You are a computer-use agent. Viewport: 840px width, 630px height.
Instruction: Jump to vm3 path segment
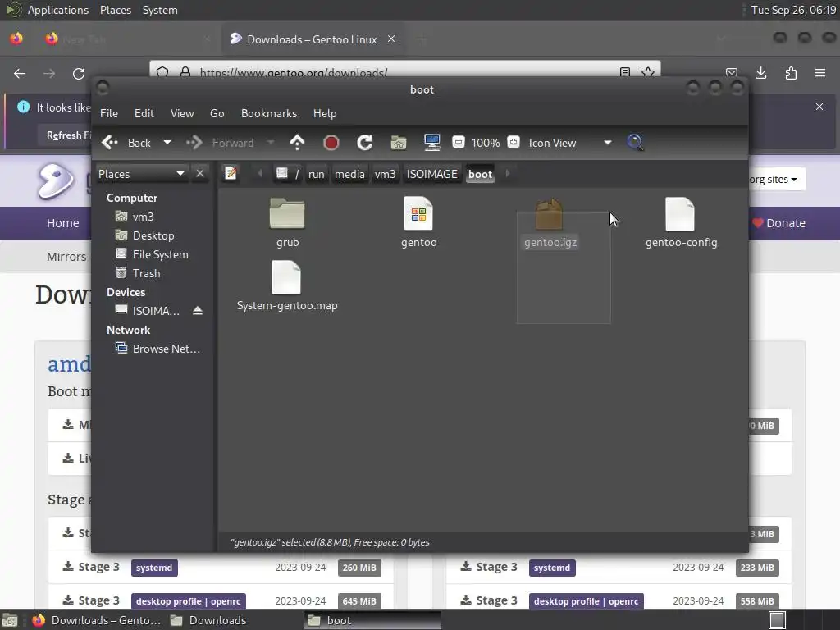click(x=385, y=174)
